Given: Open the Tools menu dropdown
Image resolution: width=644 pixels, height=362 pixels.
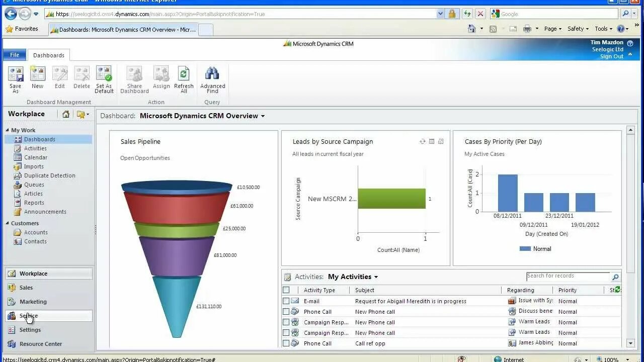Looking at the screenshot, I should click(604, 29).
